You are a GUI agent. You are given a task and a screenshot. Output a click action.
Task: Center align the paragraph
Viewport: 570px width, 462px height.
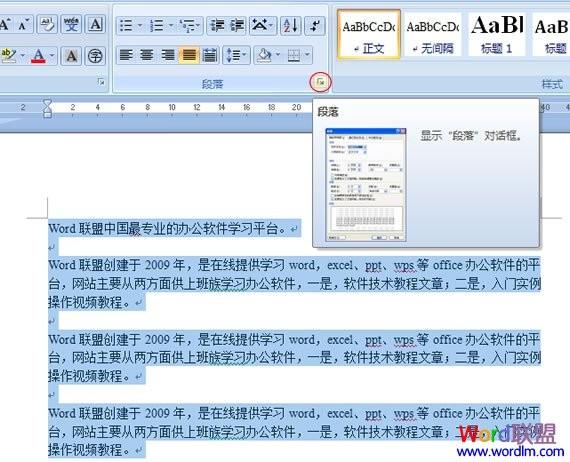(x=147, y=55)
